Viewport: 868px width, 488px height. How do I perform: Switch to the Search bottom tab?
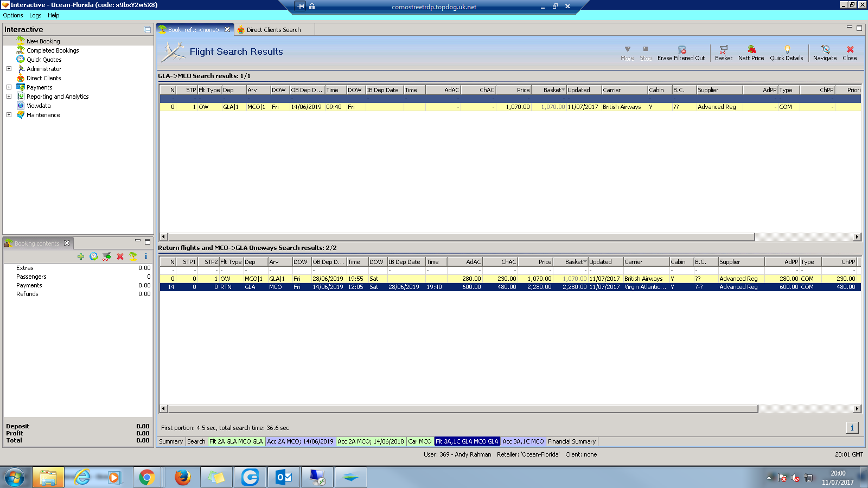coord(196,441)
